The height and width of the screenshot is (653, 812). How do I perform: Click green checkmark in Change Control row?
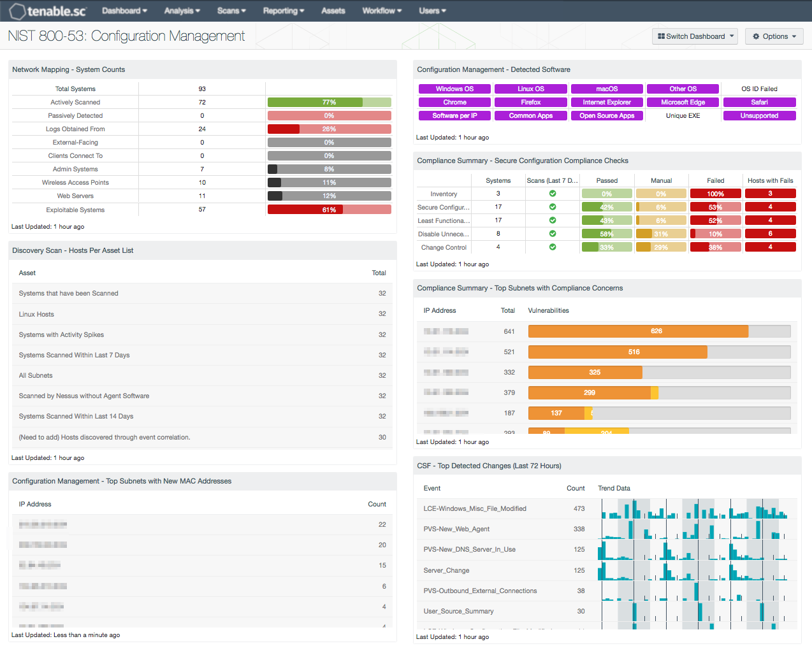pyautogui.click(x=553, y=247)
